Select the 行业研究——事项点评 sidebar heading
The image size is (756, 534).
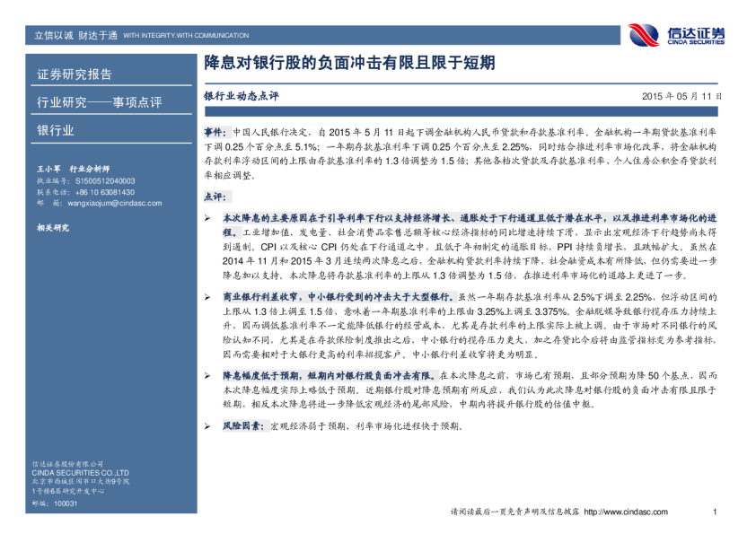99,102
